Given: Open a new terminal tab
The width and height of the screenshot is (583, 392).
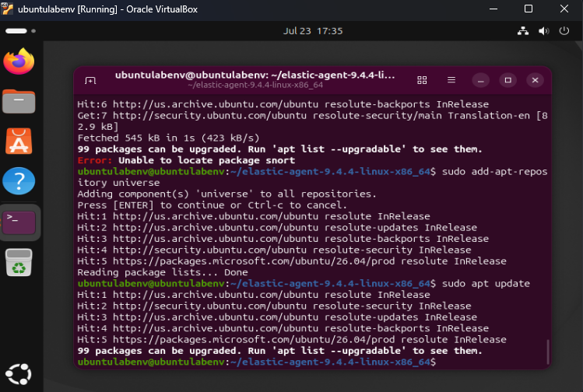Looking at the screenshot, I should [x=90, y=80].
